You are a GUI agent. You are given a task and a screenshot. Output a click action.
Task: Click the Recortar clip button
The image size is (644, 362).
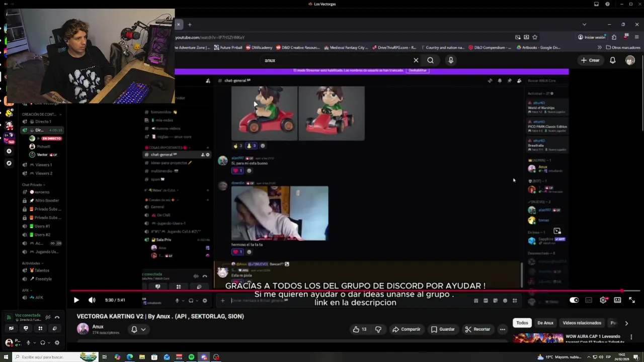(477, 329)
